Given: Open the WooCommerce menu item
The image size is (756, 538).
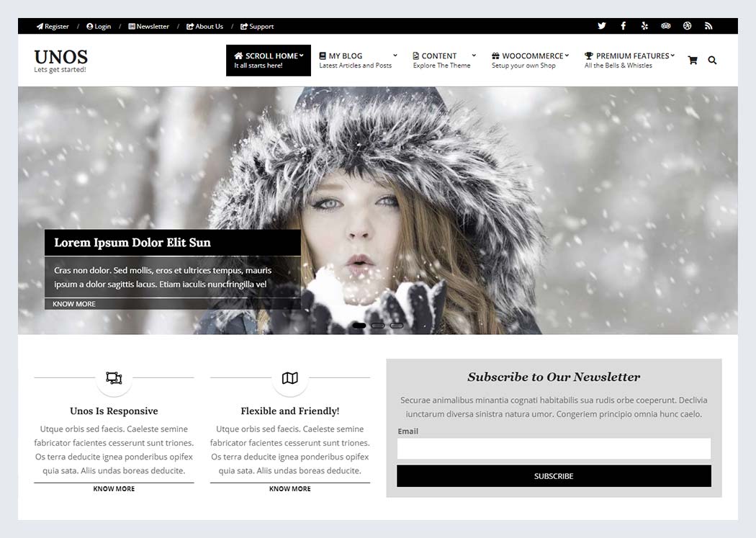Looking at the screenshot, I should pos(530,60).
